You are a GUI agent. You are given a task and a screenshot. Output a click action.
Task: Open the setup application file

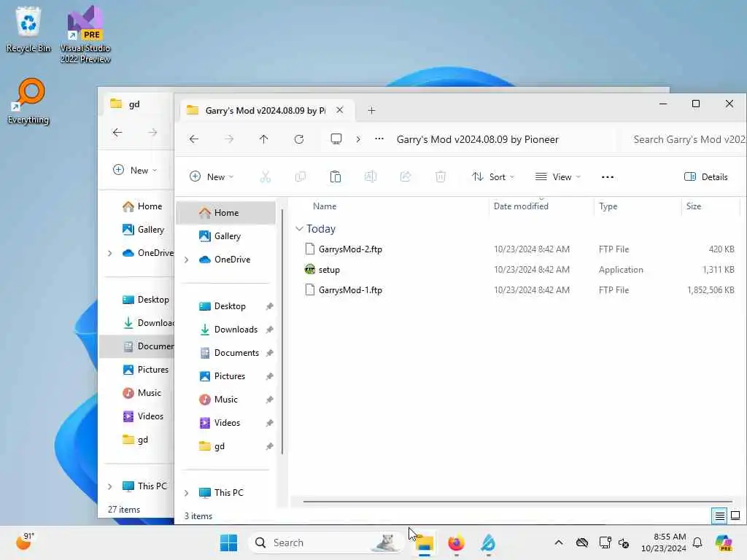point(329,270)
